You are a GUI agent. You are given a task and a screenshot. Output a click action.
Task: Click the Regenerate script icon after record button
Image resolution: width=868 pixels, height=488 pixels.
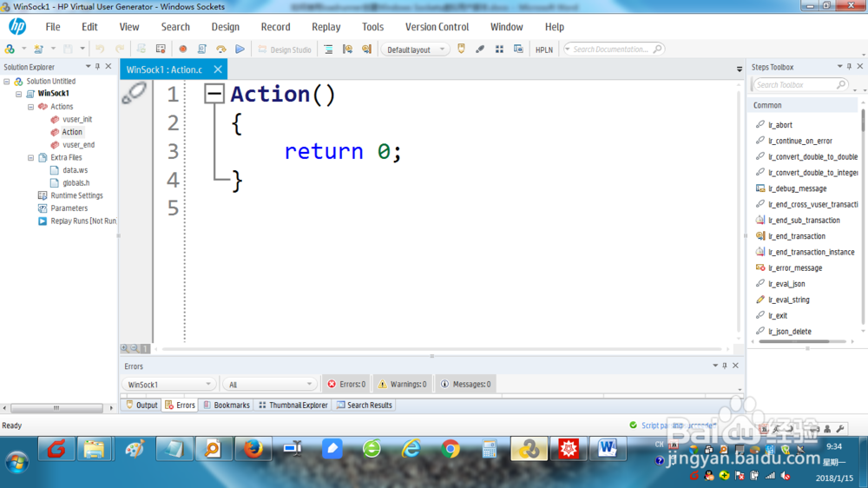pos(201,49)
